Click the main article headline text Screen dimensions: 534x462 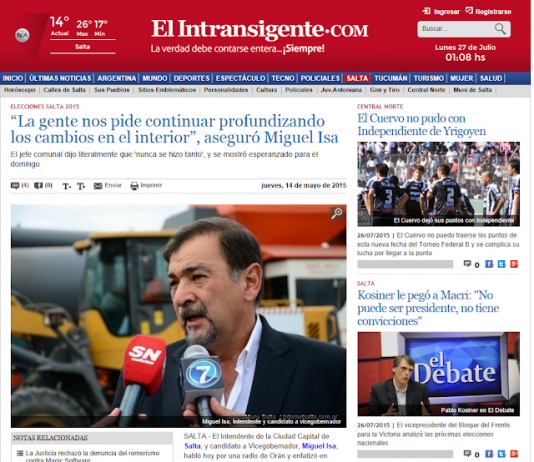tap(174, 129)
